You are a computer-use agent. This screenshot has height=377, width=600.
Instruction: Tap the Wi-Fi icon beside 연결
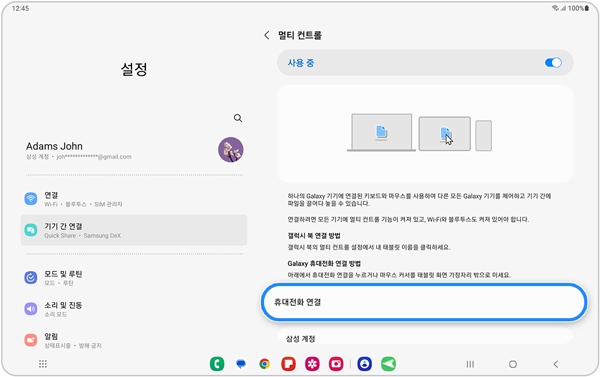(x=31, y=199)
